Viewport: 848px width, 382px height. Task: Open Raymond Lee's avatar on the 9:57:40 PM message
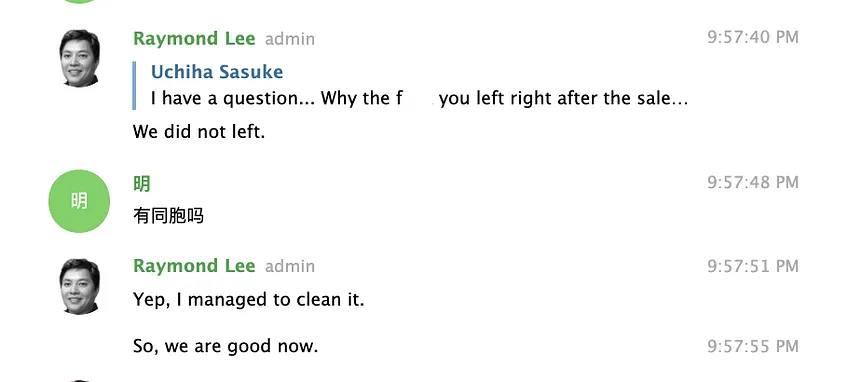pyautogui.click(x=79, y=58)
